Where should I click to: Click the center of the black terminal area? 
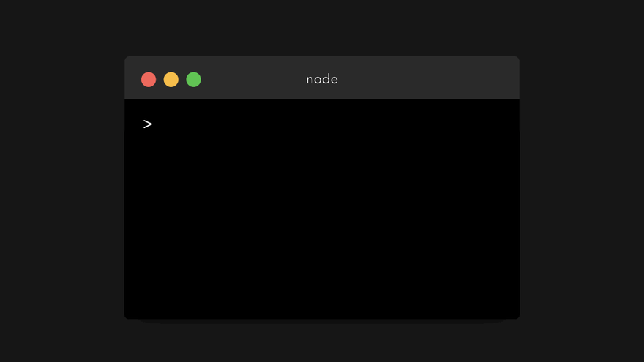pyautogui.click(x=322, y=208)
